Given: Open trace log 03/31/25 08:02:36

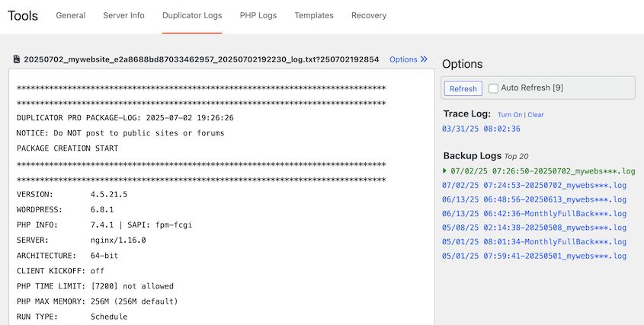Looking at the screenshot, I should pos(481,129).
